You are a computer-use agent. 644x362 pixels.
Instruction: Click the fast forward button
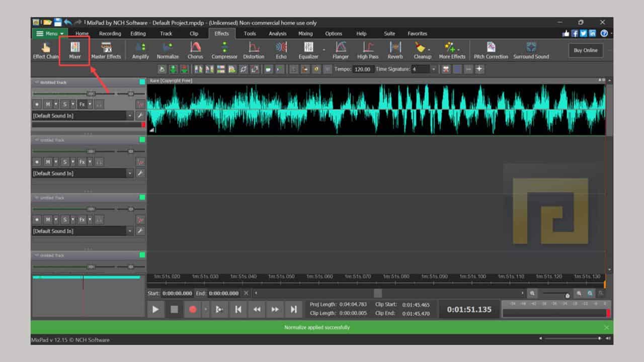pyautogui.click(x=275, y=309)
